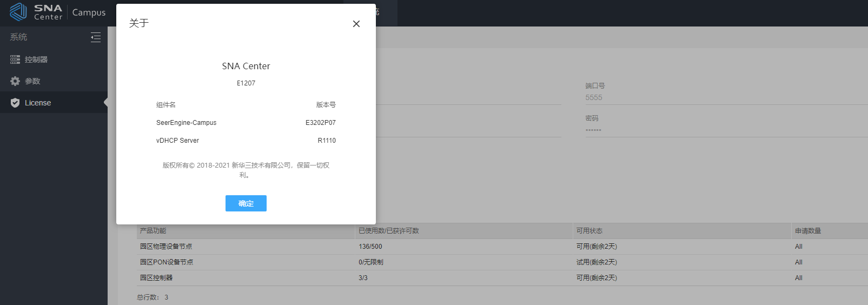Click the 136/500 usage cell
Image resolution: width=868 pixels, height=305 pixels.
pos(370,247)
